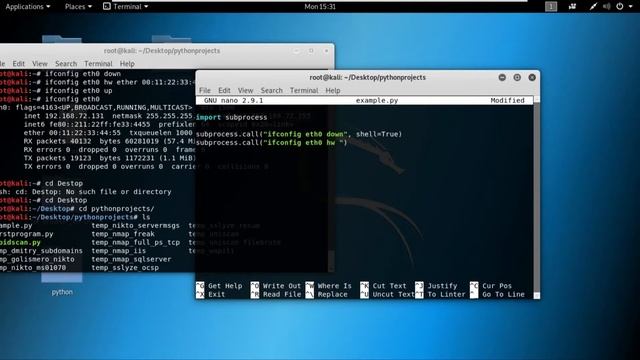640x360 pixels.
Task: Open Edit menu in background terminal window
Action: (x=18, y=64)
